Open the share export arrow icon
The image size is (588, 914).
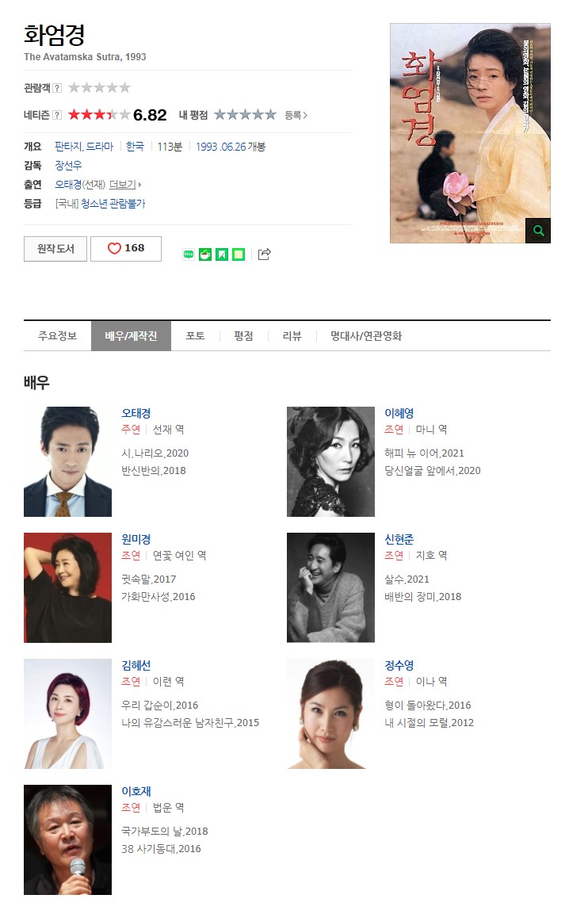[x=264, y=254]
